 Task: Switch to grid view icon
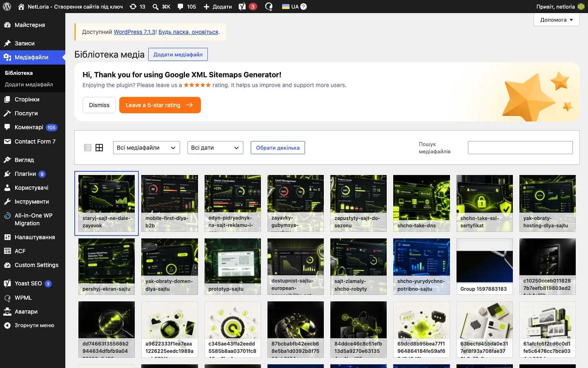[99, 148]
